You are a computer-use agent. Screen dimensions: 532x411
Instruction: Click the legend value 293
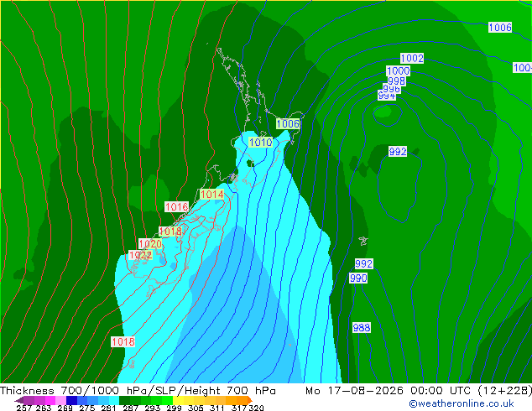click(x=153, y=408)
